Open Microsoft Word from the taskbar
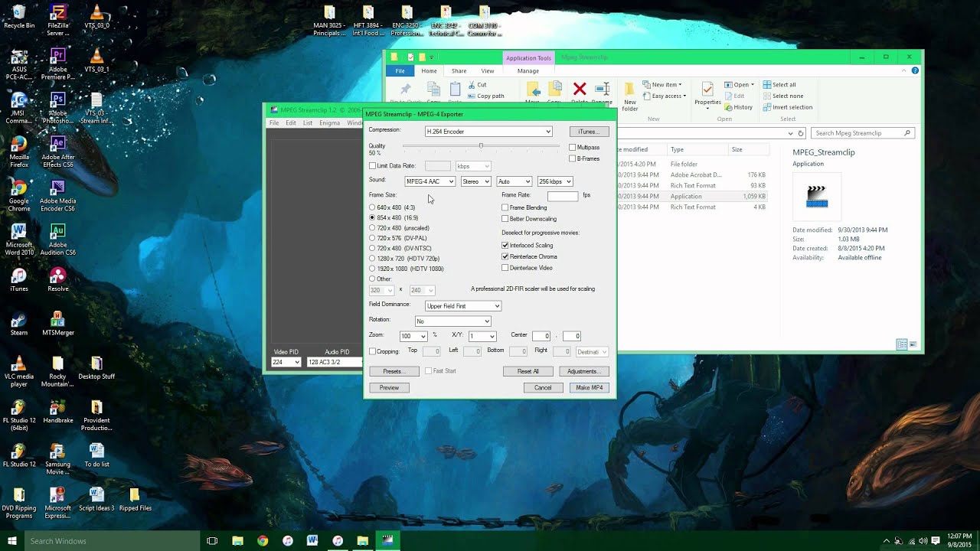This screenshot has width=980, height=551. click(312, 541)
